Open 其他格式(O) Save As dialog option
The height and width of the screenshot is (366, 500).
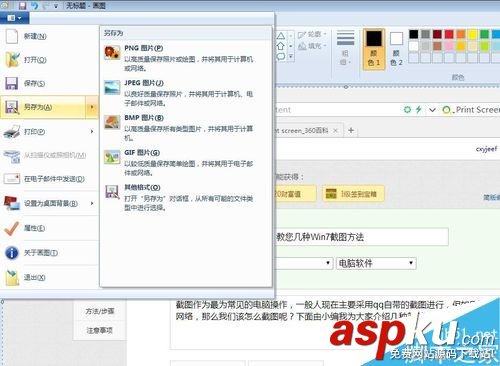[185, 197]
